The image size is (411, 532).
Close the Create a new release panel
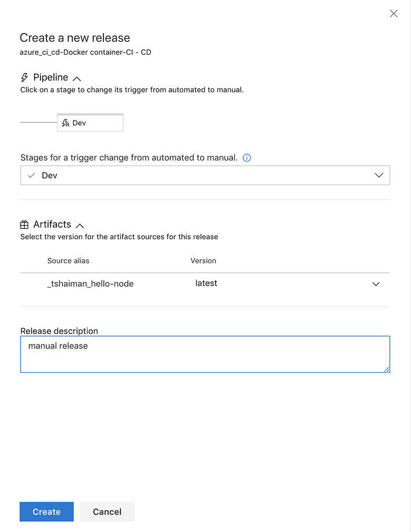(393, 14)
